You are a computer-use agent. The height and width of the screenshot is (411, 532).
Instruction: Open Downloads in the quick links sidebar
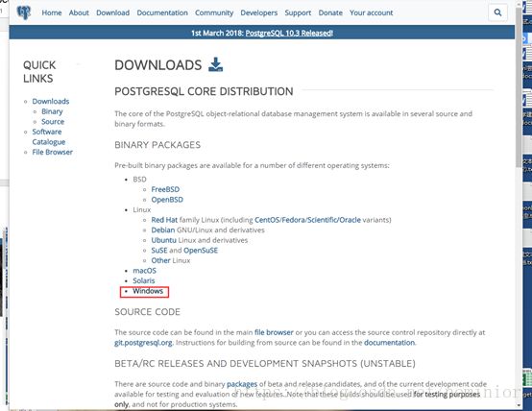(x=51, y=101)
